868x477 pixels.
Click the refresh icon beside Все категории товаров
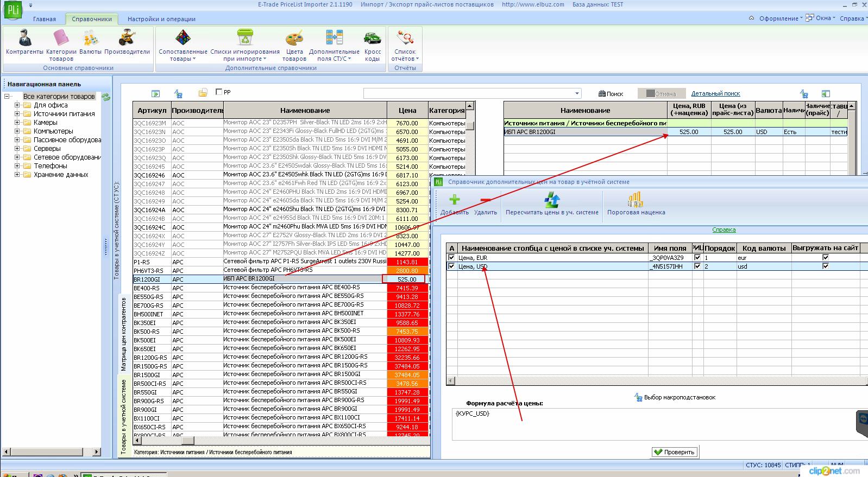(x=106, y=97)
